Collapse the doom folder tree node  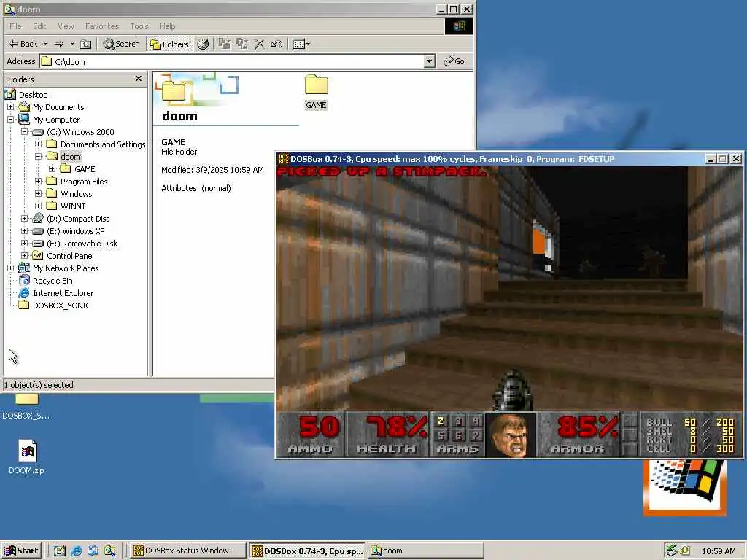click(38, 157)
